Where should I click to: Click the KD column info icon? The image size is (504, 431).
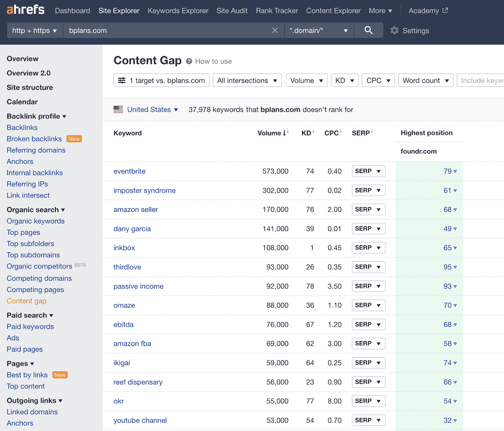pyautogui.click(x=313, y=131)
